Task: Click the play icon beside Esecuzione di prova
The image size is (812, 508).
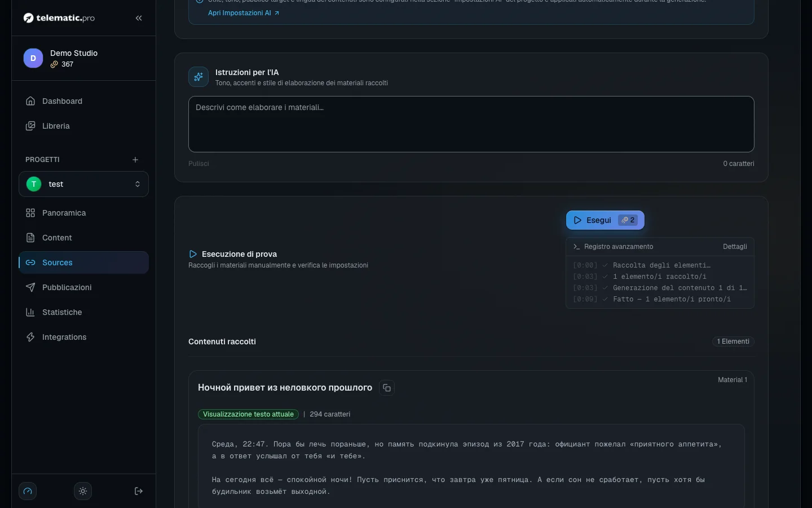Action: 193,254
